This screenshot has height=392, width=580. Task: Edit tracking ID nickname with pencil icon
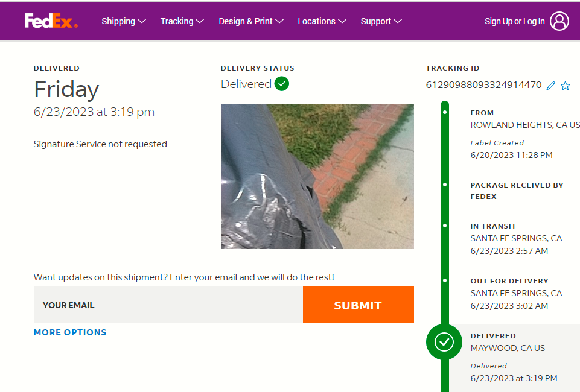tap(550, 86)
